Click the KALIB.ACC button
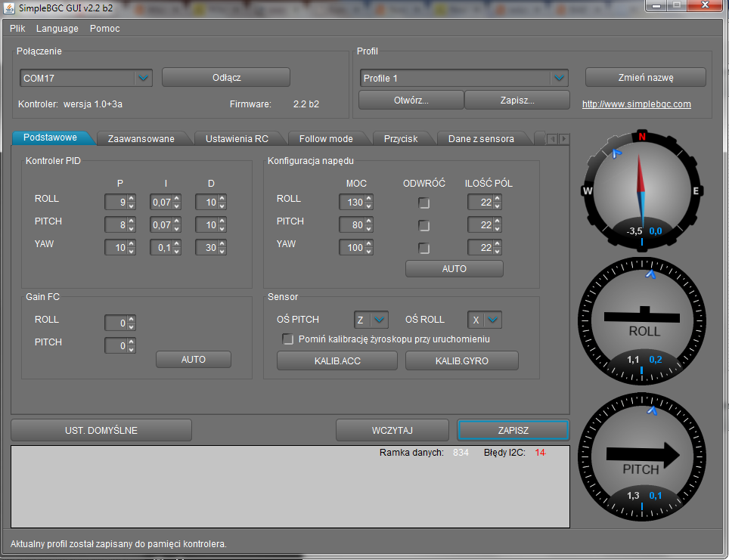 click(x=337, y=360)
